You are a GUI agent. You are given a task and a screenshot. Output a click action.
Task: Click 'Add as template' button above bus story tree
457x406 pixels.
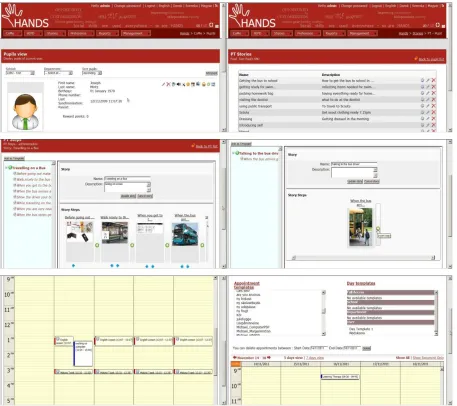14,158
